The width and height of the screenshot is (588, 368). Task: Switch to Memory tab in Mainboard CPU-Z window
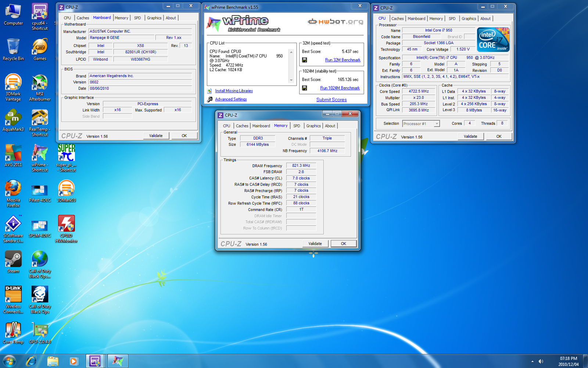[121, 18]
